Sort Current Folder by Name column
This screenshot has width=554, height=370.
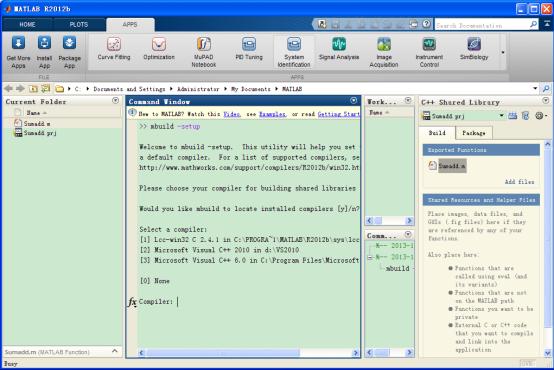point(37,113)
